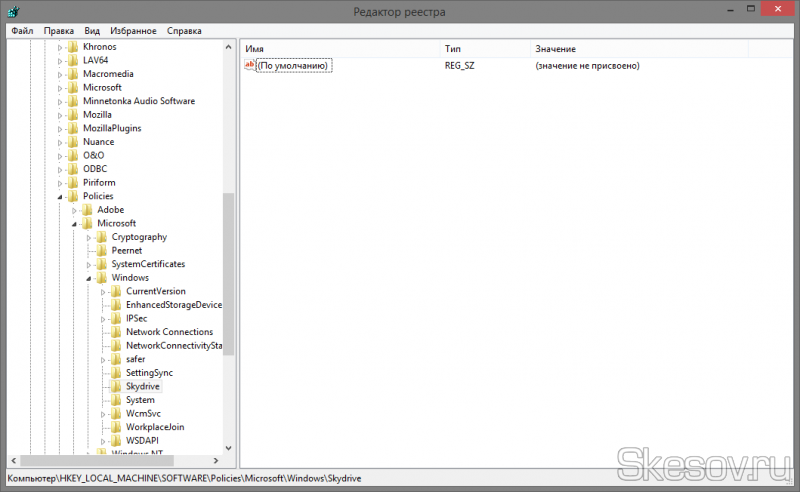Click the REG_SZ string value icon
Image resolution: width=800 pixels, height=492 pixels.
tap(250, 65)
